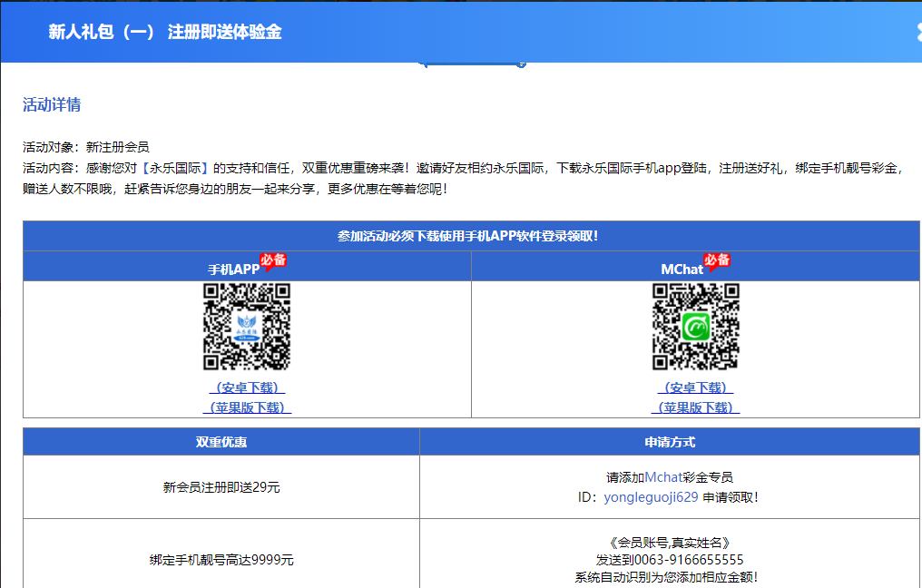
Task: Click the blue Mchat text in 申请方式
Action: click(662, 477)
